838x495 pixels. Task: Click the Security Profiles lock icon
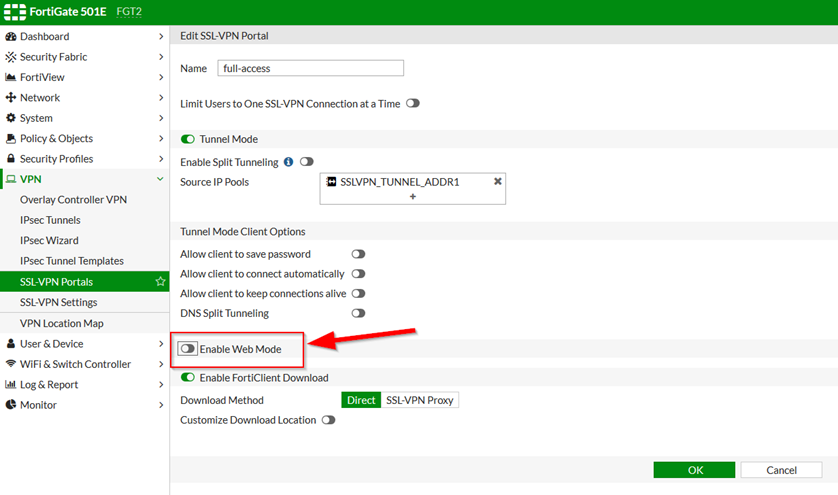11,159
